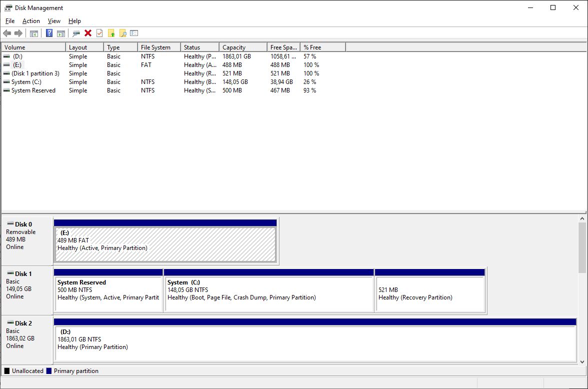Sort by the File System column header
Image resolution: width=588 pixels, height=389 pixels.
click(159, 47)
